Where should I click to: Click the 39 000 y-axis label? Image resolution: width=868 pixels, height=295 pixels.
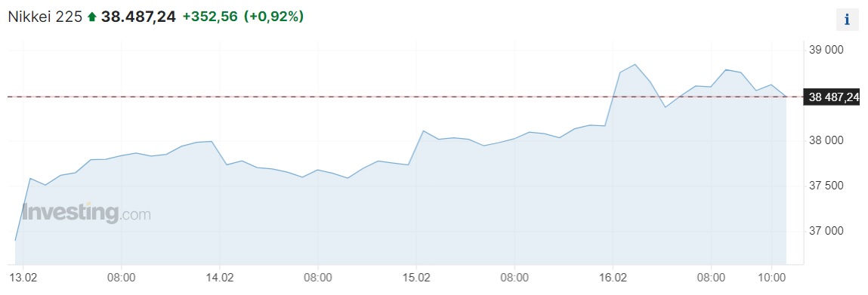(826, 51)
